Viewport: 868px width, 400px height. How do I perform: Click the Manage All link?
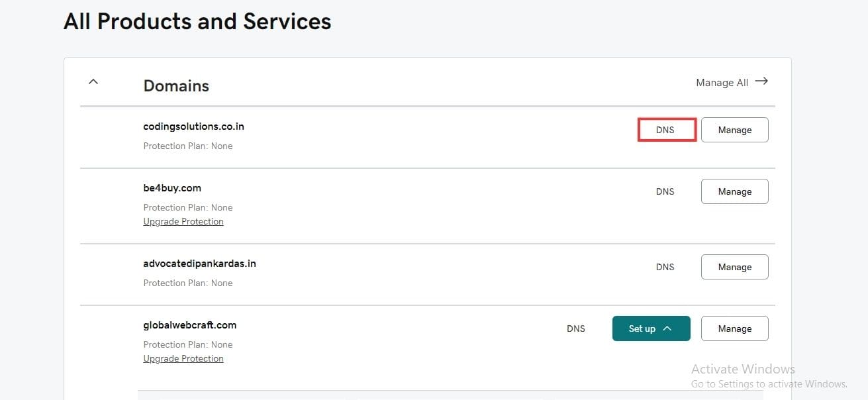[722, 82]
